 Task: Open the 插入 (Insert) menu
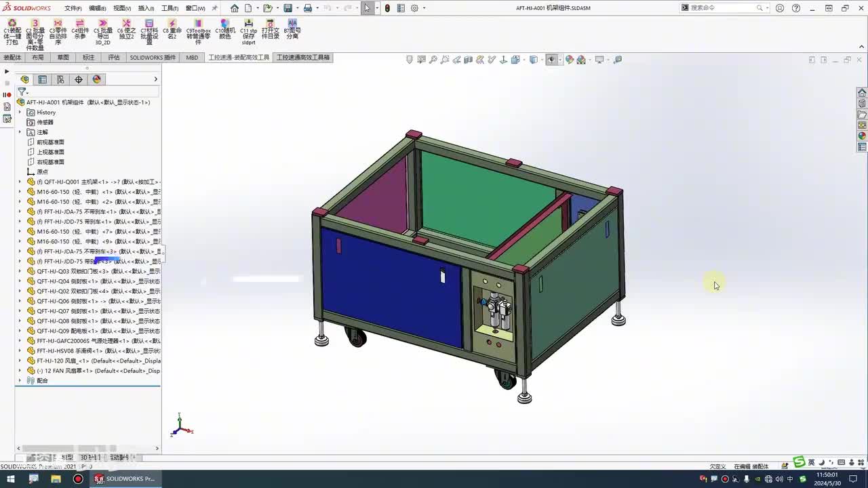tap(146, 8)
